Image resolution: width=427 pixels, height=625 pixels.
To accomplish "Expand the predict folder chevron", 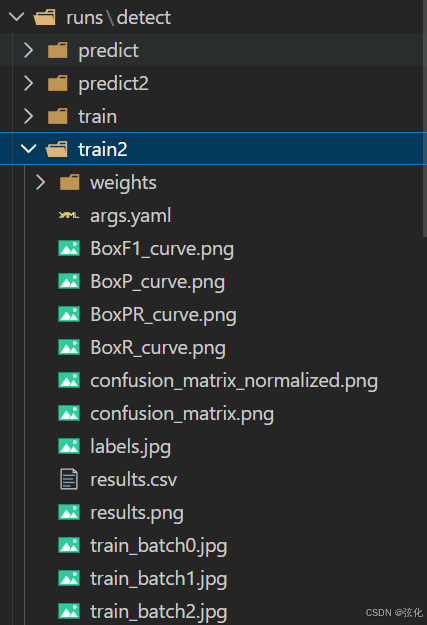I will [28, 50].
